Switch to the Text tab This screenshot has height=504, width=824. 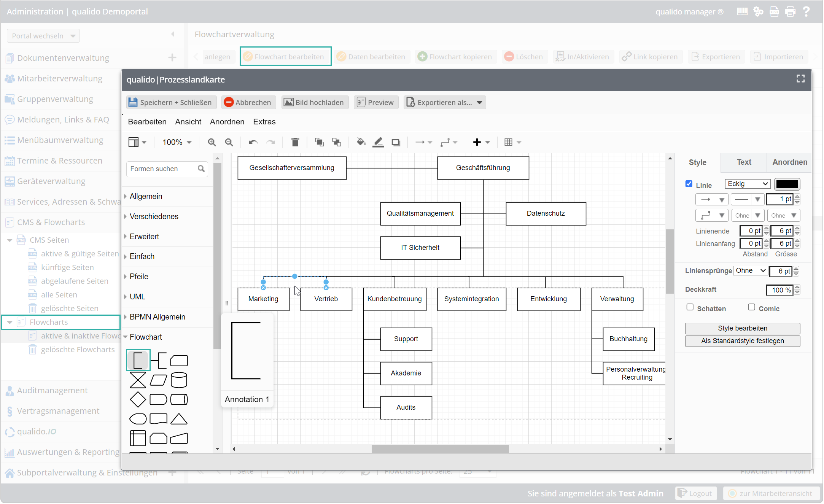coord(744,162)
